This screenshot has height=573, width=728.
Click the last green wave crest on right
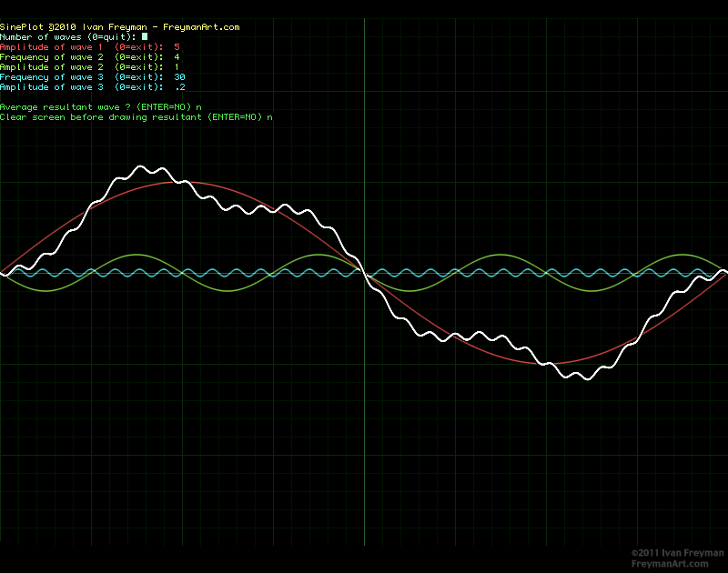click(x=682, y=255)
